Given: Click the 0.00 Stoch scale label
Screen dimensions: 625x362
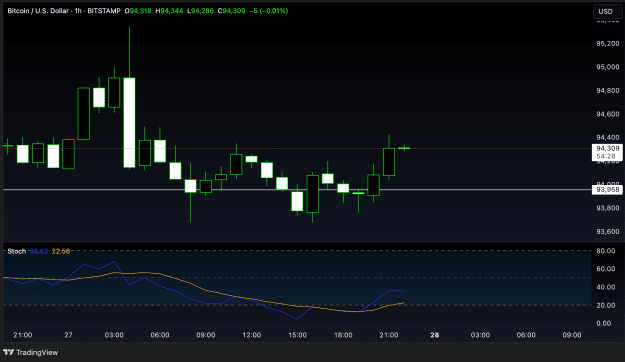Looking at the screenshot, I should tap(604, 323).
